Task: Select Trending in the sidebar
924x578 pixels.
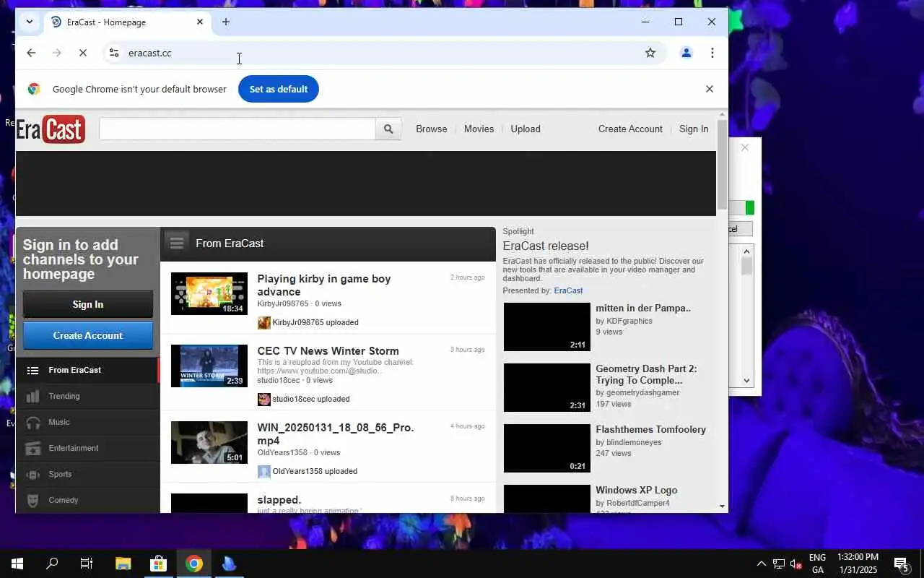Action: 87,396
